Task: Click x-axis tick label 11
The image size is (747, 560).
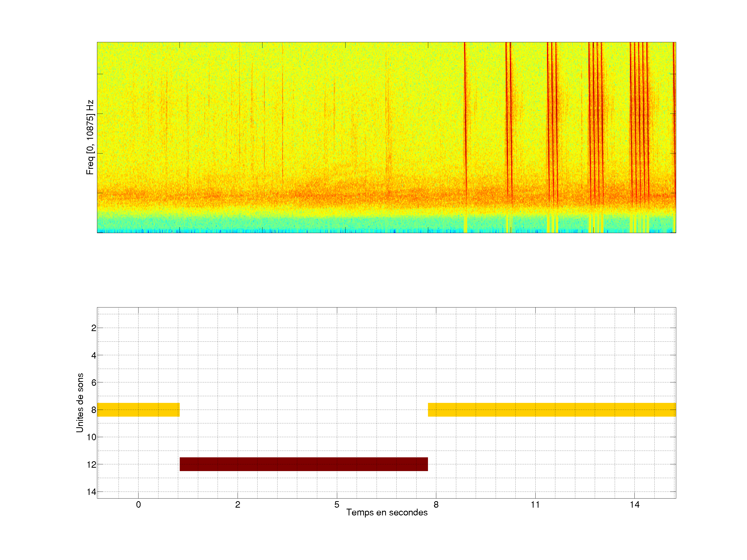Action: coord(535,505)
